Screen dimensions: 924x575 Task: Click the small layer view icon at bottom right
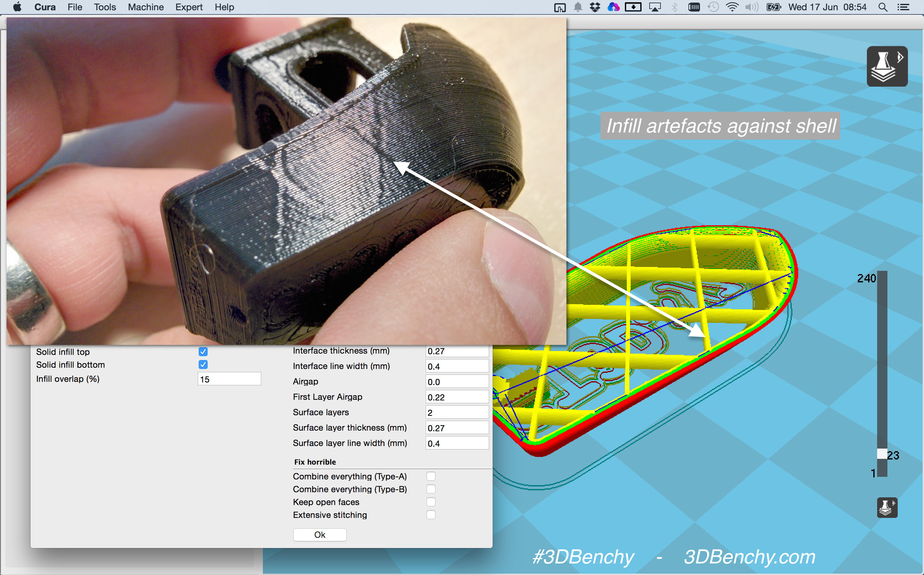pos(887,507)
